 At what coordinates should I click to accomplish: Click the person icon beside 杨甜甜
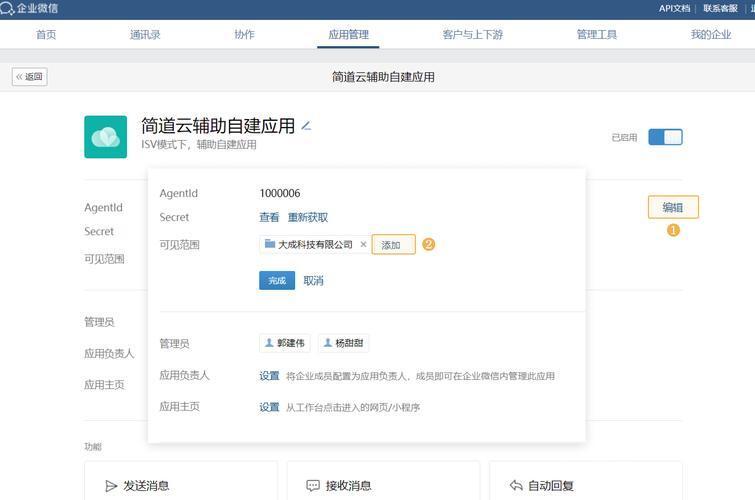pyautogui.click(x=327, y=343)
